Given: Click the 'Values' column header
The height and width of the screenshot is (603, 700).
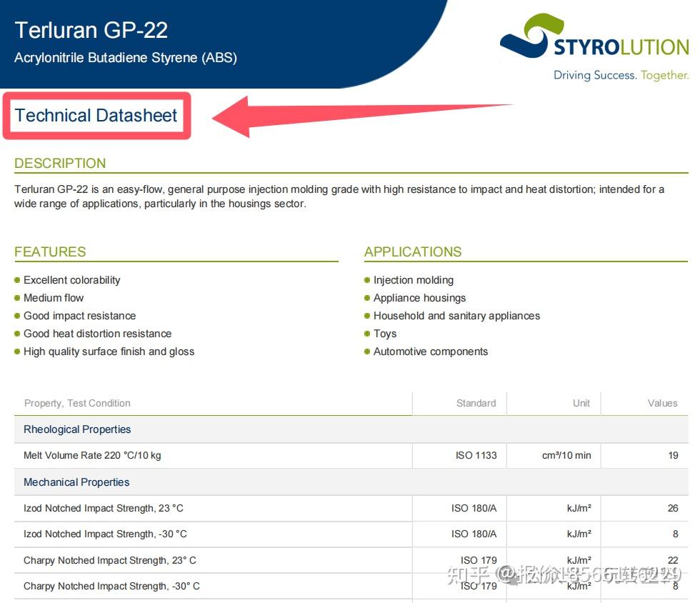Looking at the screenshot, I should tap(663, 404).
